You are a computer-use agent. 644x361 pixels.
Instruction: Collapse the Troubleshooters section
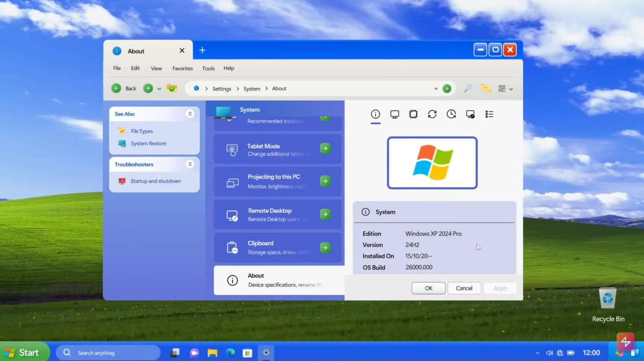(x=190, y=164)
